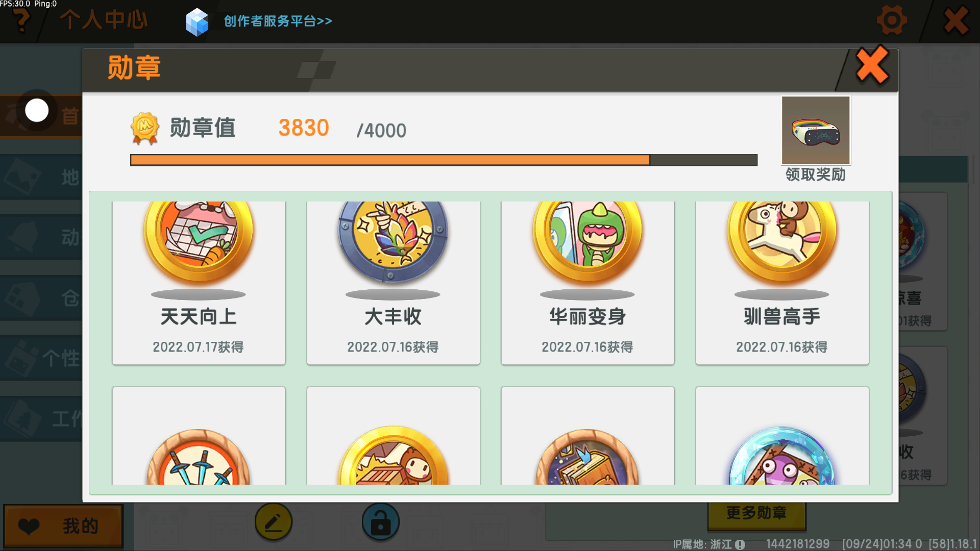Viewport: 980px width, 551px height.
Task: Open the settings gear icon
Action: pyautogui.click(x=892, y=20)
